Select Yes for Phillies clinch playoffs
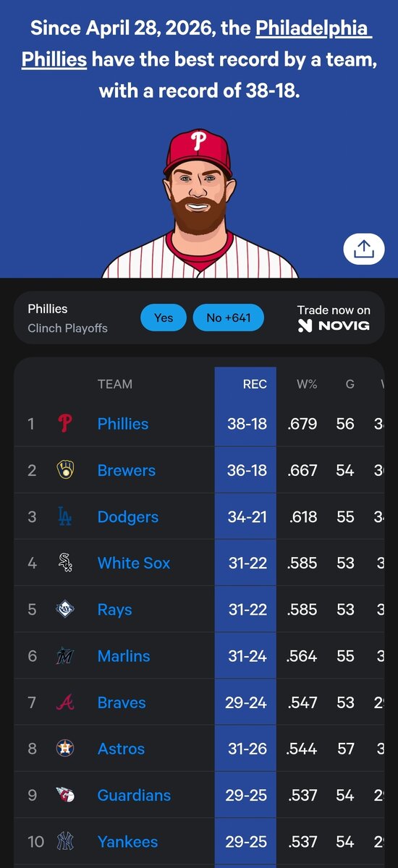 pyautogui.click(x=164, y=318)
